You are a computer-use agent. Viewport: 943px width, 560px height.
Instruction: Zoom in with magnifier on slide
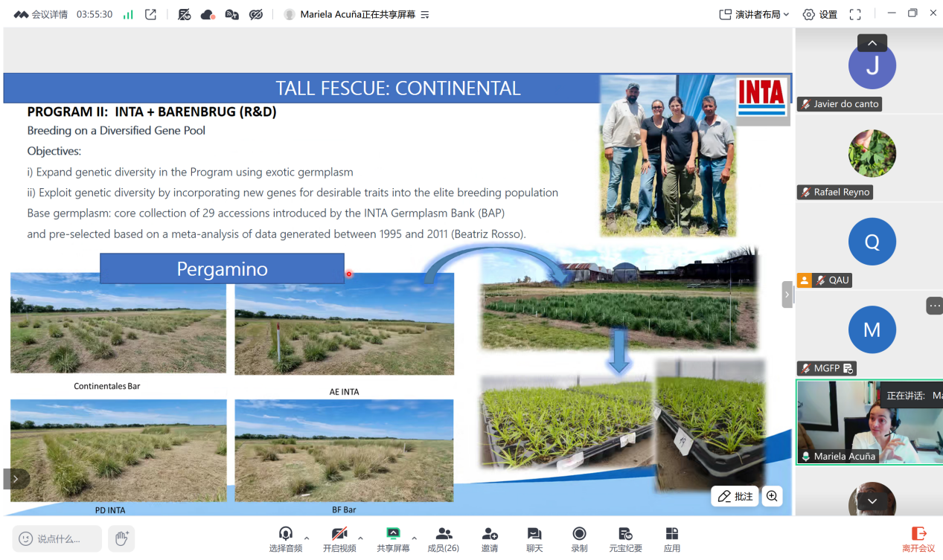[x=772, y=496]
